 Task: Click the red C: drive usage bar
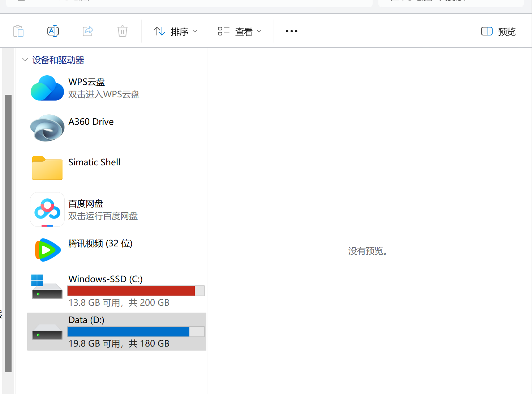[136, 291]
